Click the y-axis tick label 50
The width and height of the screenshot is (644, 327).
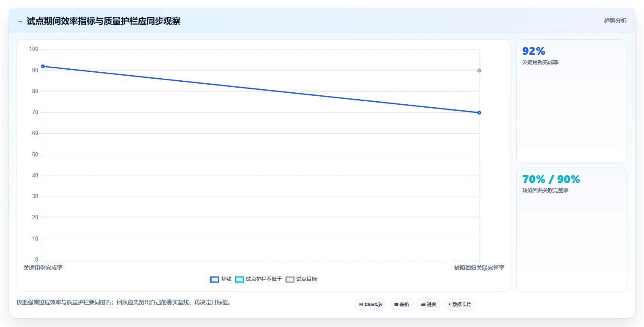[35, 155]
